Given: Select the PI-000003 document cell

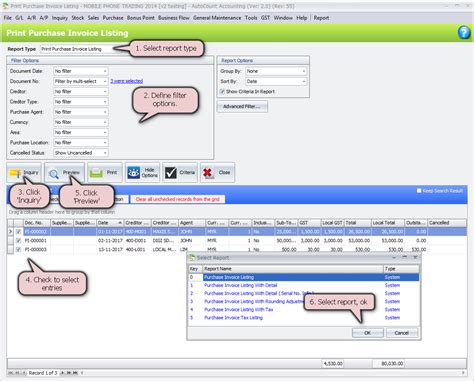Looking at the screenshot, I should (37, 249).
